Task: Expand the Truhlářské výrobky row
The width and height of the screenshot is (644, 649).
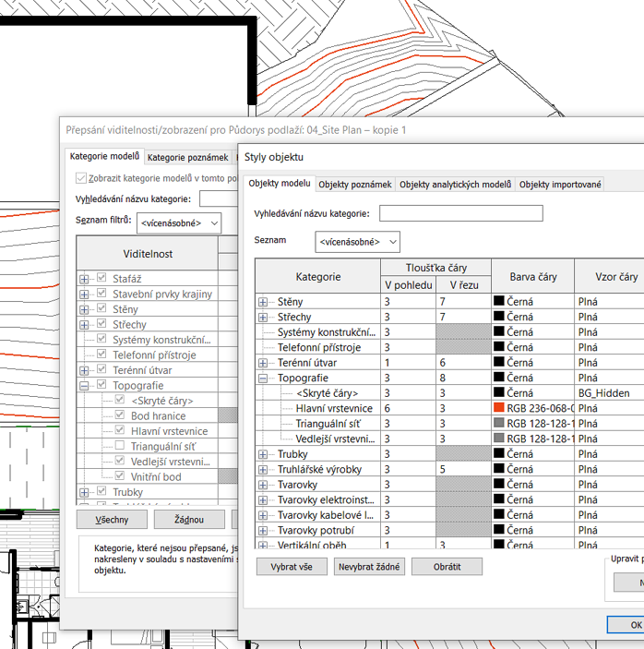Action: 263,469
